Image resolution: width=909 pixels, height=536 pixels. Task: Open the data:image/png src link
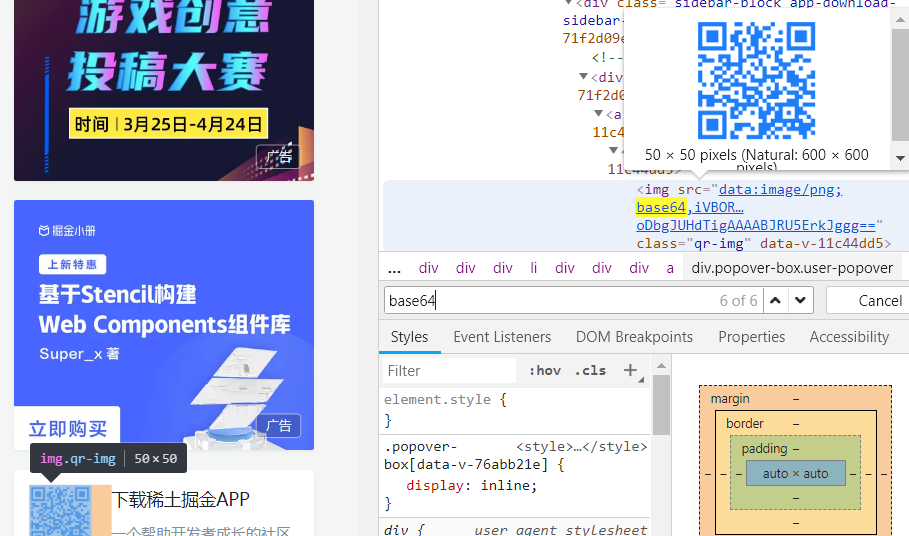click(780, 189)
